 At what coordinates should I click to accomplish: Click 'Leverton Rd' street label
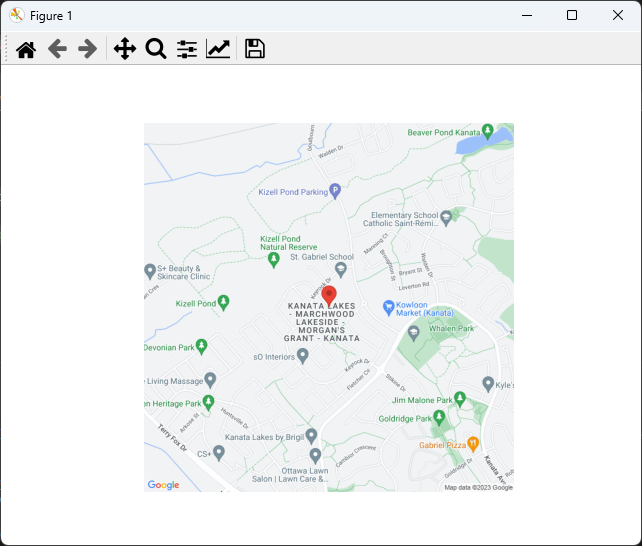point(414,286)
